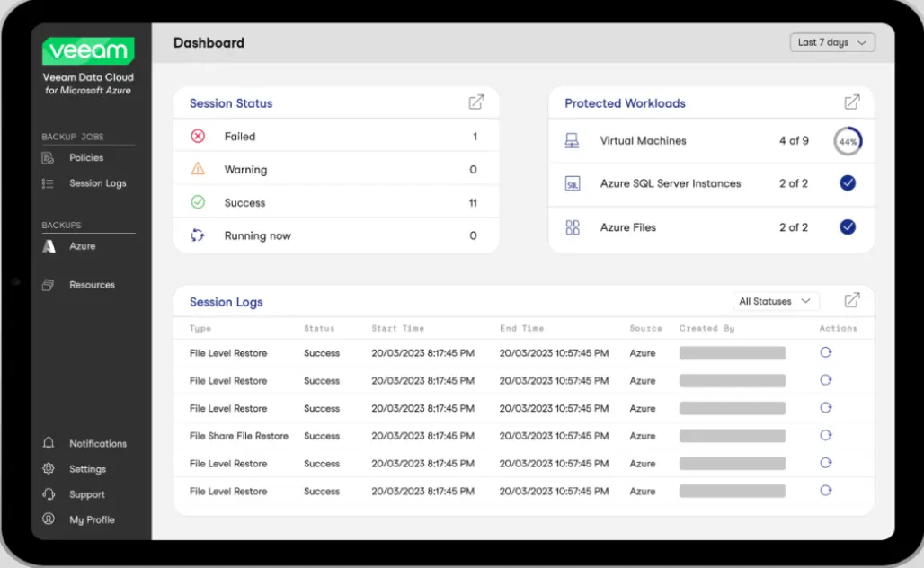The height and width of the screenshot is (568, 924).
Task: Select the Azure backups icon in sidebar
Action: (49, 246)
